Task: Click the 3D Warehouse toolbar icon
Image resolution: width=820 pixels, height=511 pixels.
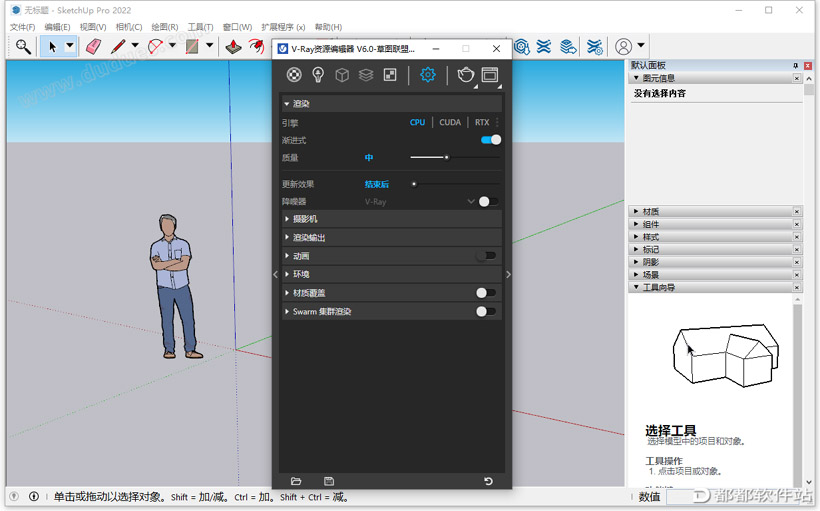Action: [521, 47]
